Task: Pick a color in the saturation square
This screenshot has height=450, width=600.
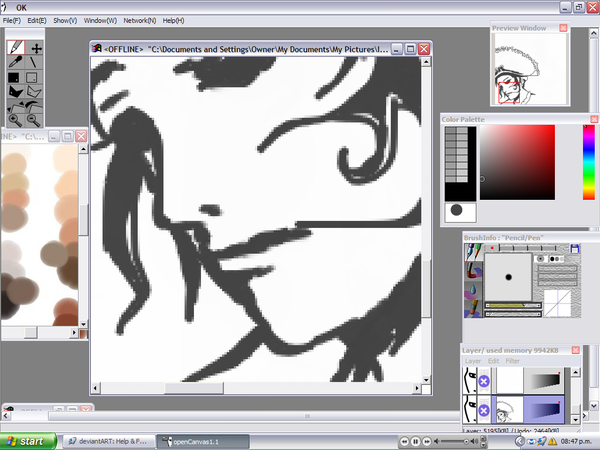Action: click(x=517, y=162)
